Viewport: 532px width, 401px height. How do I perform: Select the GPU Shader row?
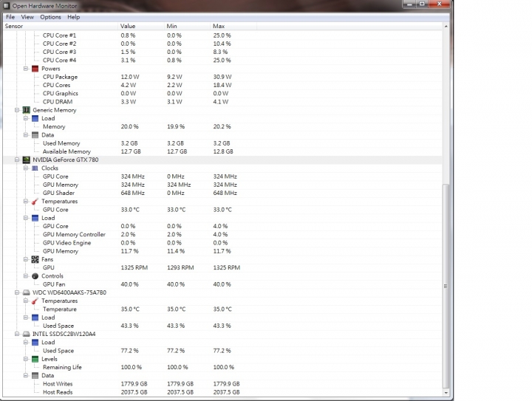click(x=222, y=193)
